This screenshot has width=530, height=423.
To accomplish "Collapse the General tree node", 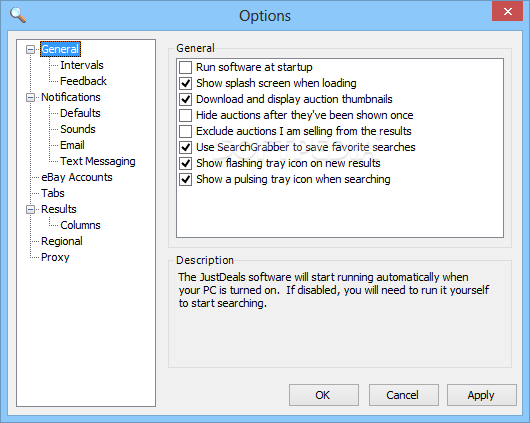I will 30,50.
